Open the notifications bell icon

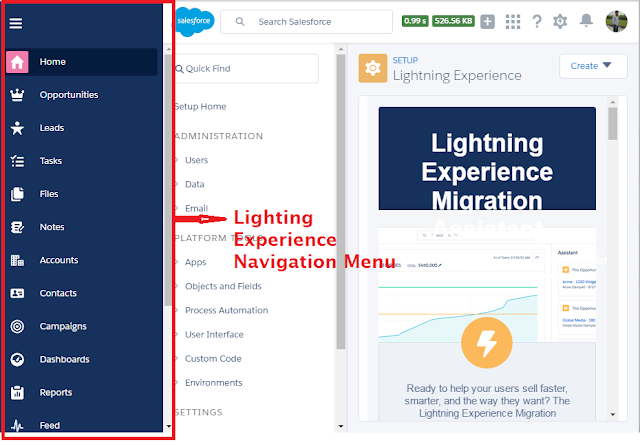[x=586, y=21]
